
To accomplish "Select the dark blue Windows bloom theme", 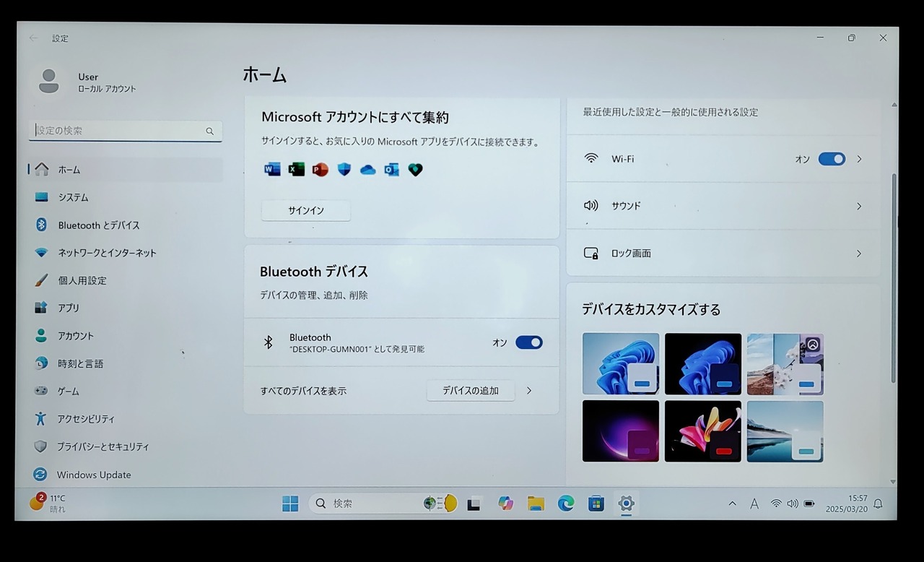I will click(x=703, y=364).
